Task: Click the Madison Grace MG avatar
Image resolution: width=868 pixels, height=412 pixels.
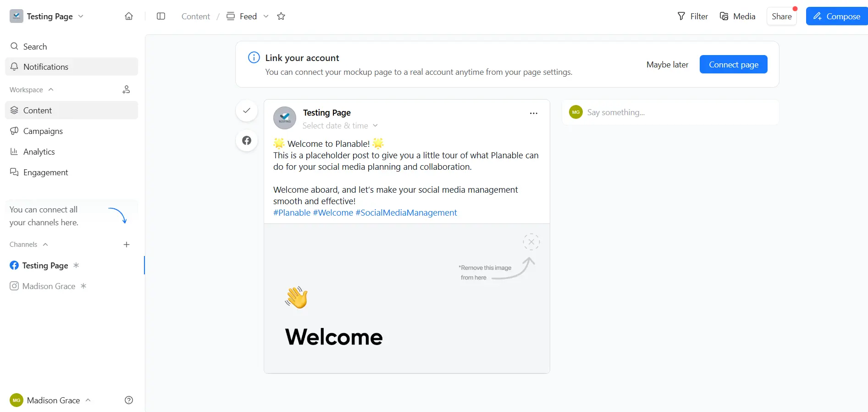Action: 17,400
